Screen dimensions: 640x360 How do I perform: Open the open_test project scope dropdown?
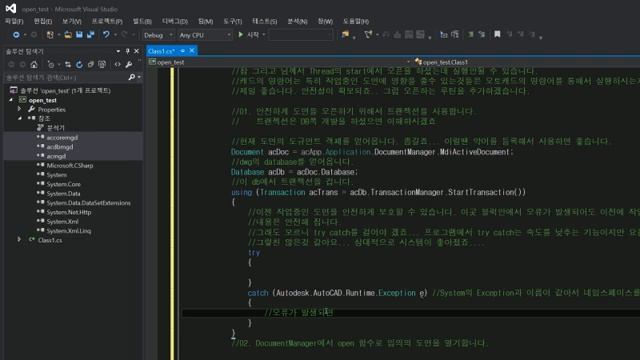click(x=281, y=62)
